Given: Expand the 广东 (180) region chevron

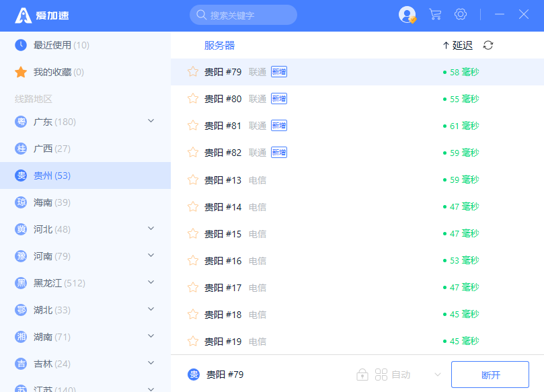Looking at the screenshot, I should tap(151, 121).
